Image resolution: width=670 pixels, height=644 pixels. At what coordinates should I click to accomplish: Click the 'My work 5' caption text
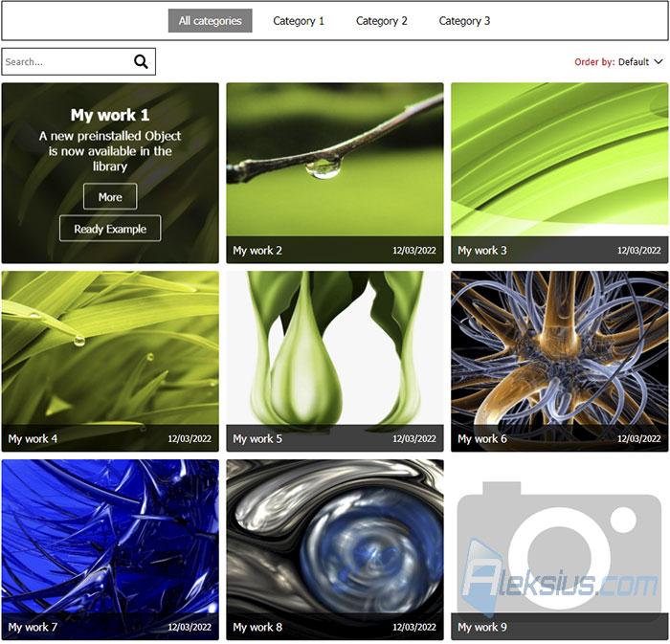point(257,438)
